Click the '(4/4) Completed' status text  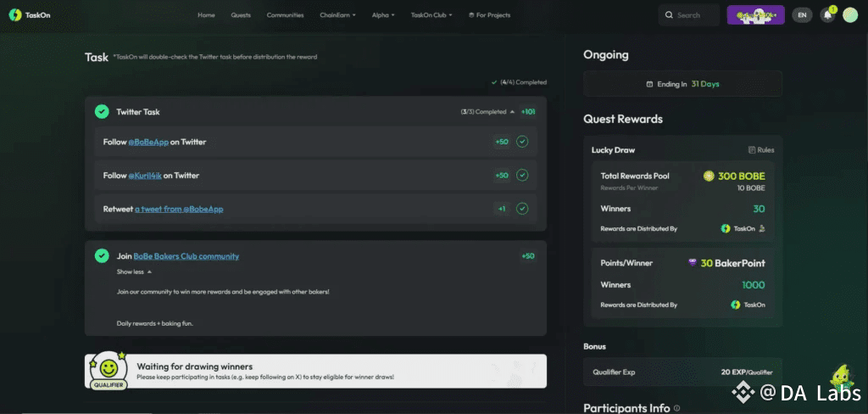pos(523,82)
